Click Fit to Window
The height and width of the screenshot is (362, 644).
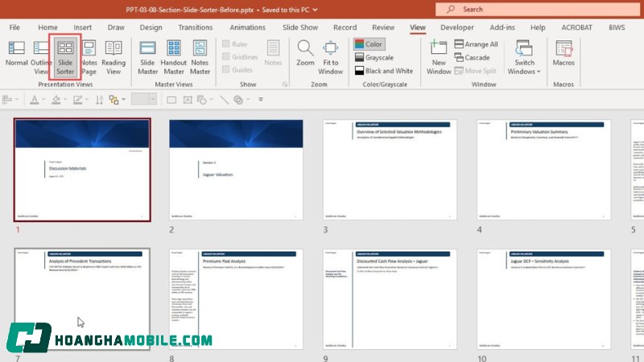click(330, 57)
